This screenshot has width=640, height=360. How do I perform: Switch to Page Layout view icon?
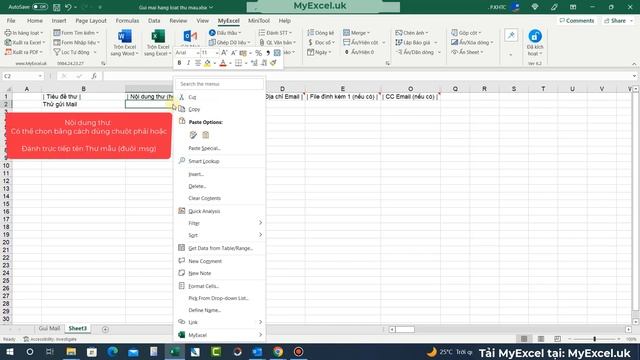coord(541,339)
